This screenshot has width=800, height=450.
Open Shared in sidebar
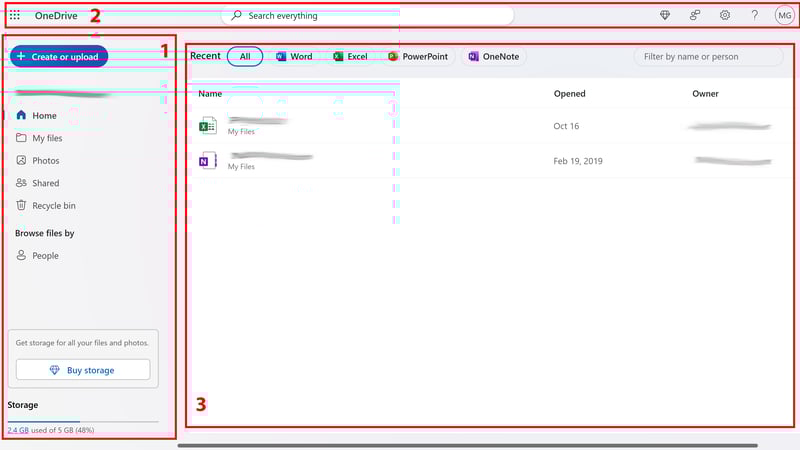click(x=45, y=183)
